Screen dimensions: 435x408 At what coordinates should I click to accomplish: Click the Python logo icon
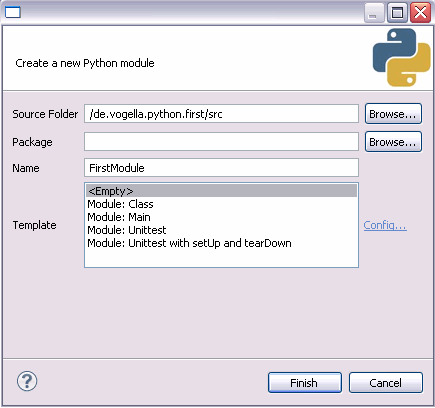click(401, 57)
